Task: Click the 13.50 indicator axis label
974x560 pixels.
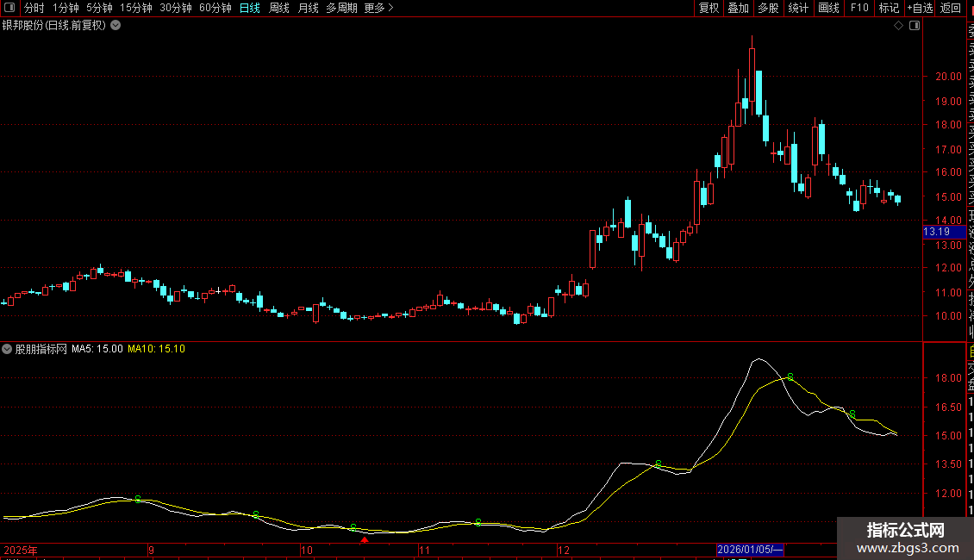Action: point(948,464)
